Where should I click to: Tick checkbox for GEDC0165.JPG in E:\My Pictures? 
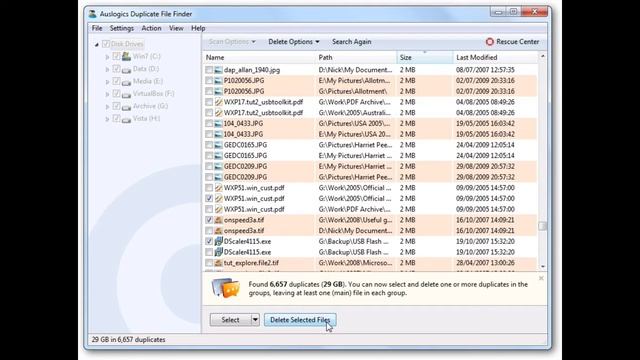coord(209,156)
